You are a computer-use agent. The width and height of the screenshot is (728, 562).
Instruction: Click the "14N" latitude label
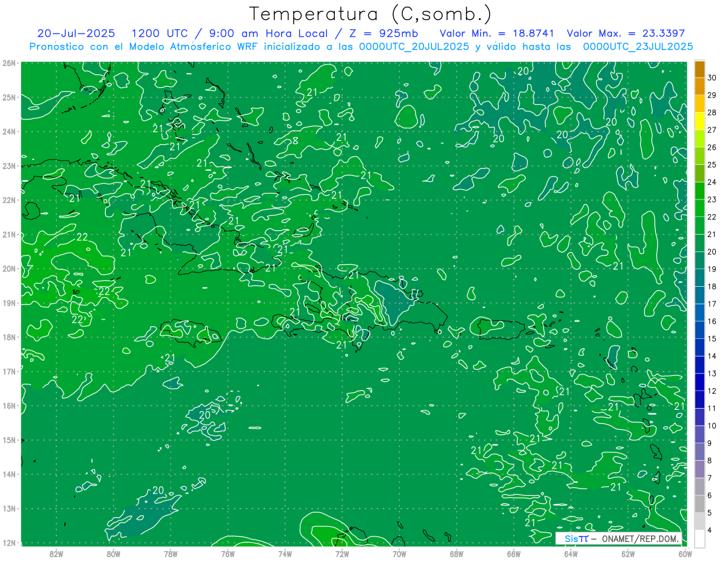(x=8, y=474)
